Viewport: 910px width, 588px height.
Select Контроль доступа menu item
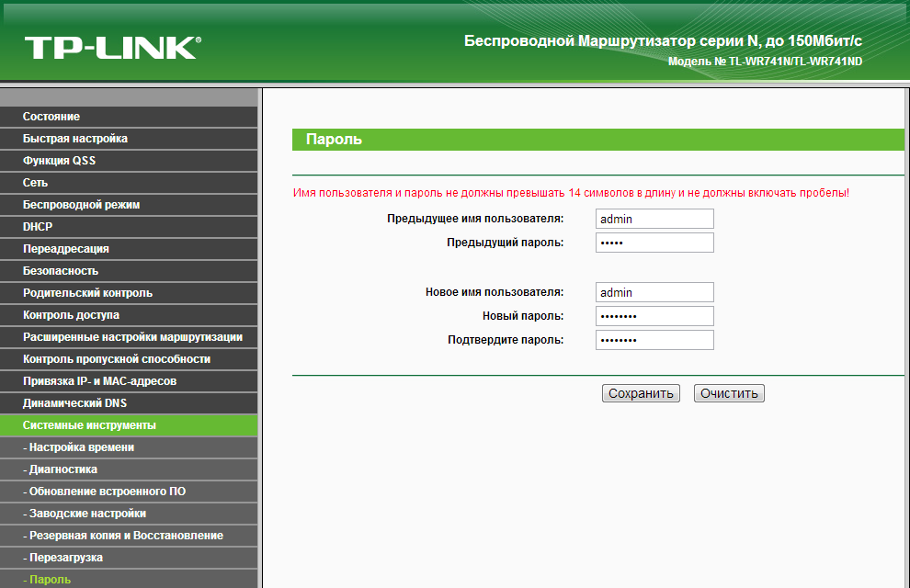point(129,315)
